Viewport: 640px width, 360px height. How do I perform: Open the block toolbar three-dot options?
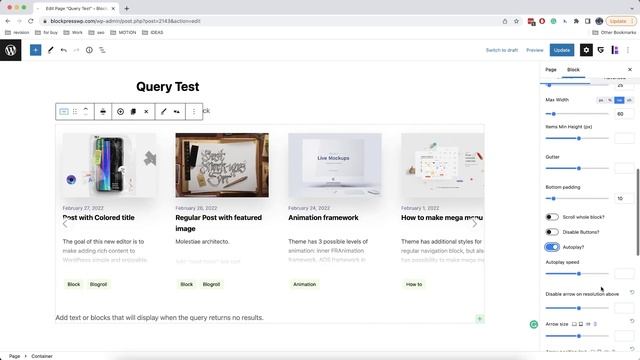(x=194, y=111)
